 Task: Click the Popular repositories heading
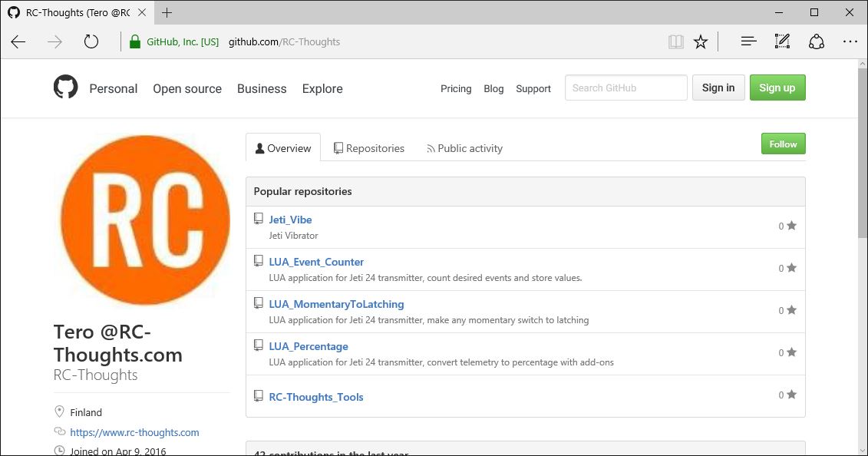(x=303, y=191)
